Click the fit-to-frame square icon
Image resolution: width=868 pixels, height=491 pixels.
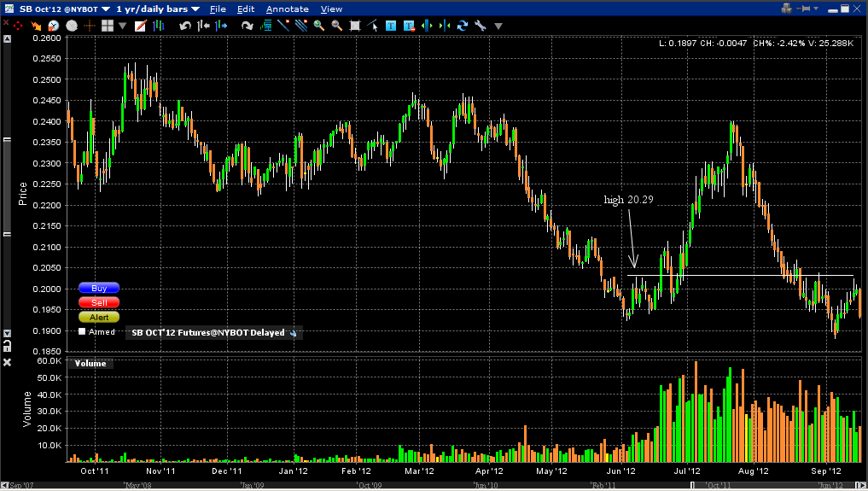coord(355,26)
